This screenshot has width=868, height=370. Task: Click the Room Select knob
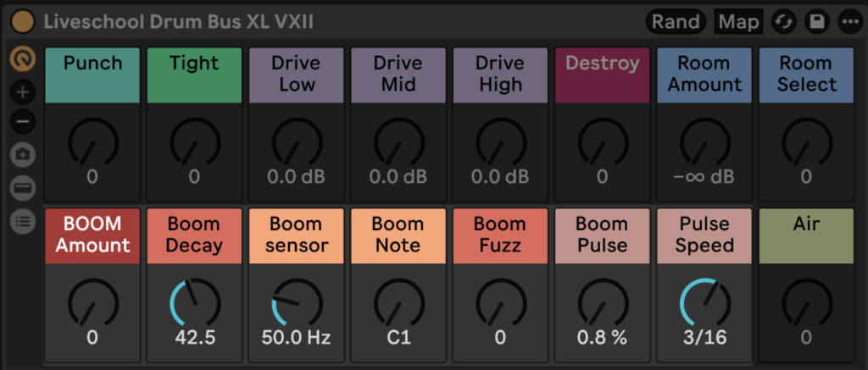pyautogui.click(x=807, y=142)
